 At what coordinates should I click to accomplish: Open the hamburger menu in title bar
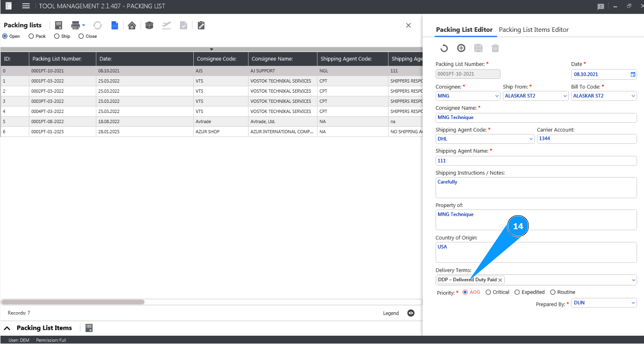26,6
